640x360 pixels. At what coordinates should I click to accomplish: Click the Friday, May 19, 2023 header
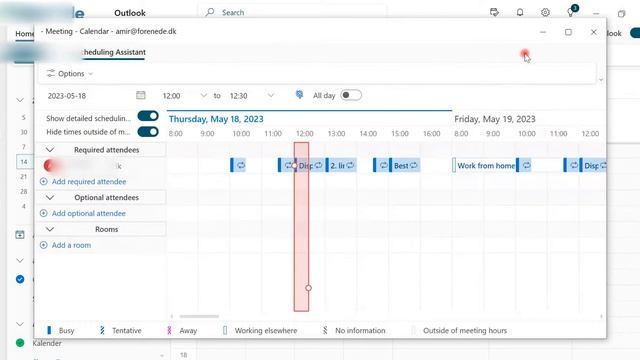[495, 119]
